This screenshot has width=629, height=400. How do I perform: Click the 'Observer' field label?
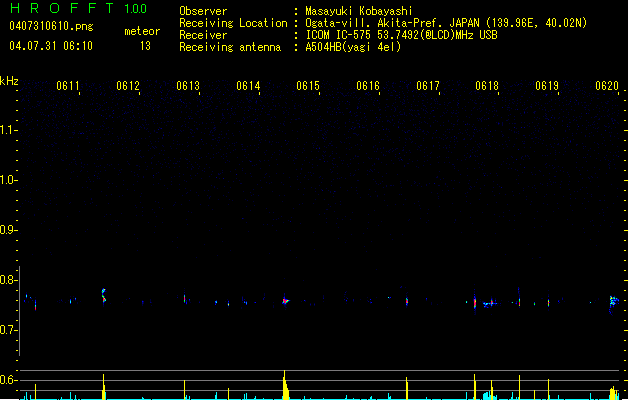pos(203,11)
